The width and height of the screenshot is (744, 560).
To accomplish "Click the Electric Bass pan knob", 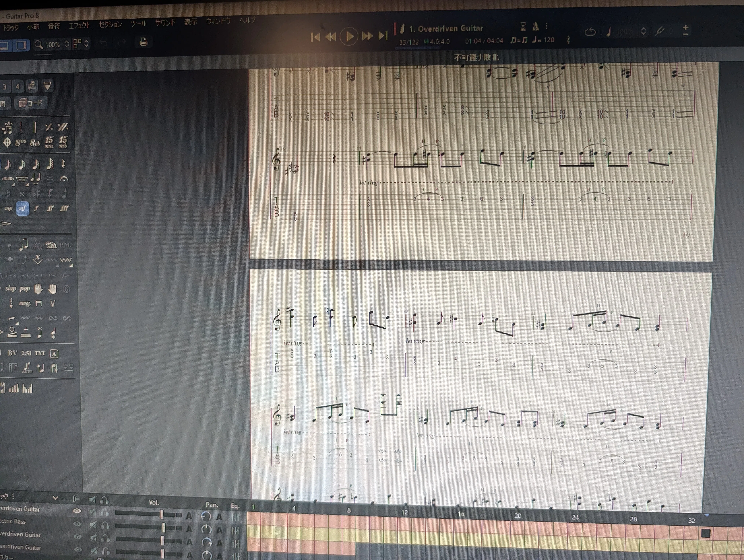I will [x=206, y=529].
